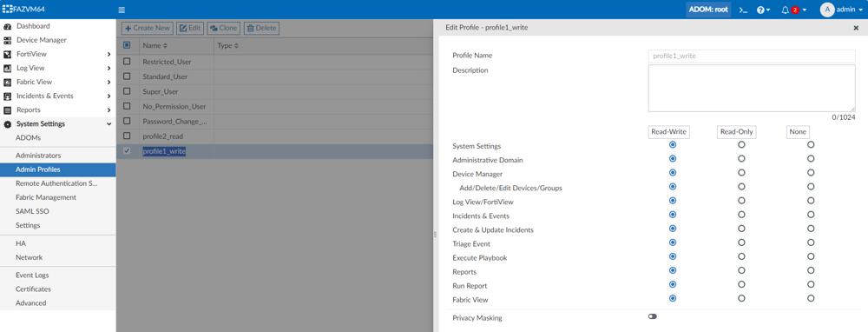Open the help question mark icon

761,10
